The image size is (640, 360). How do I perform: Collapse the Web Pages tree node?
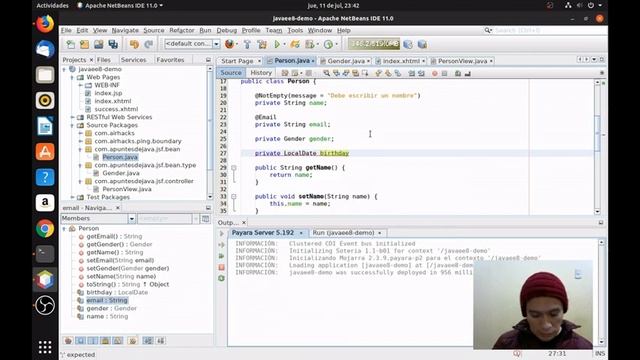[72, 77]
